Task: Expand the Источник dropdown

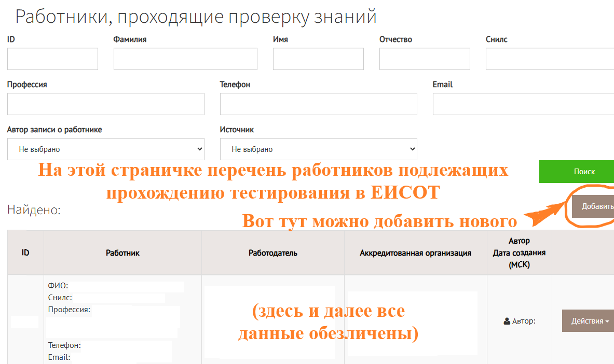Action: pos(318,149)
